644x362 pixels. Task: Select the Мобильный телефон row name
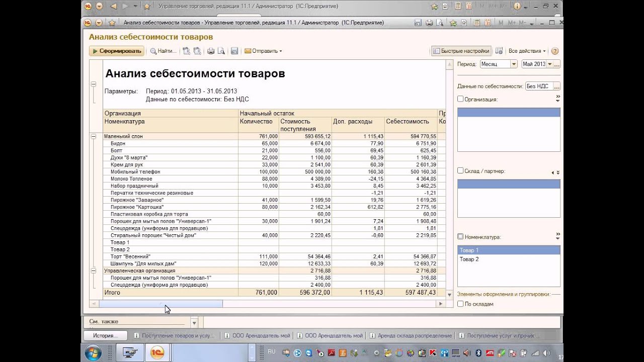pyautogui.click(x=135, y=171)
